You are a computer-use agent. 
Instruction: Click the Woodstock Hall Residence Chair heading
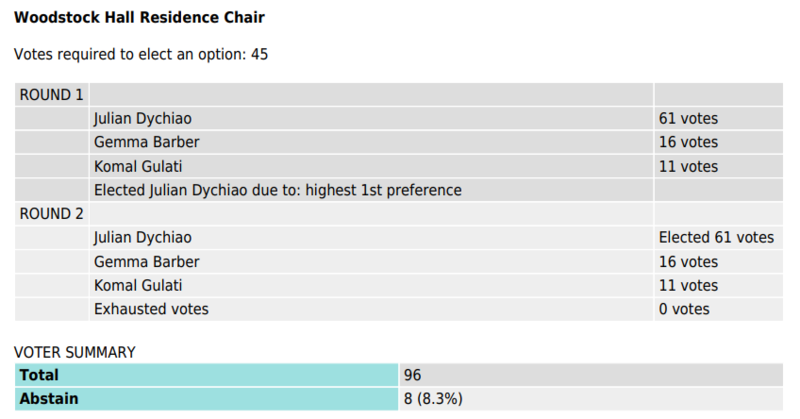coord(139,17)
